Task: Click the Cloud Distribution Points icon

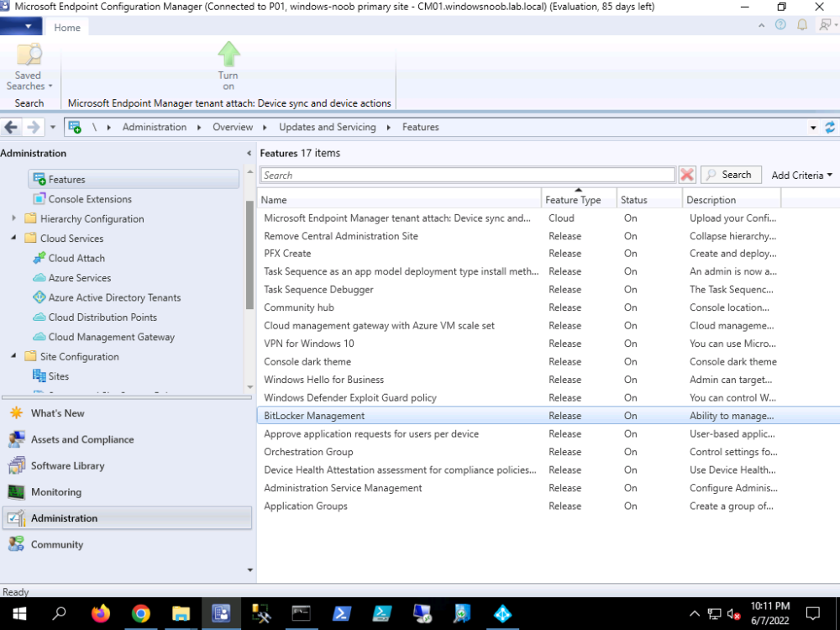Action: click(x=39, y=318)
